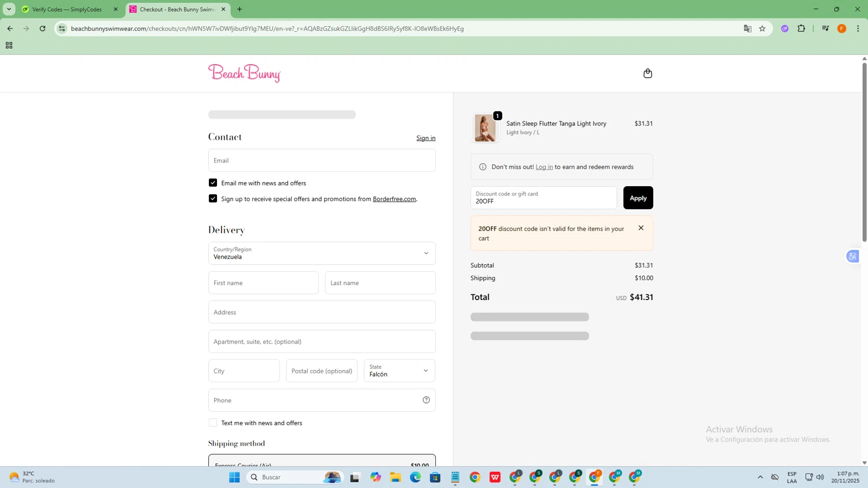
Task: Open the apps grid in bookmarks bar
Action: 9,45
